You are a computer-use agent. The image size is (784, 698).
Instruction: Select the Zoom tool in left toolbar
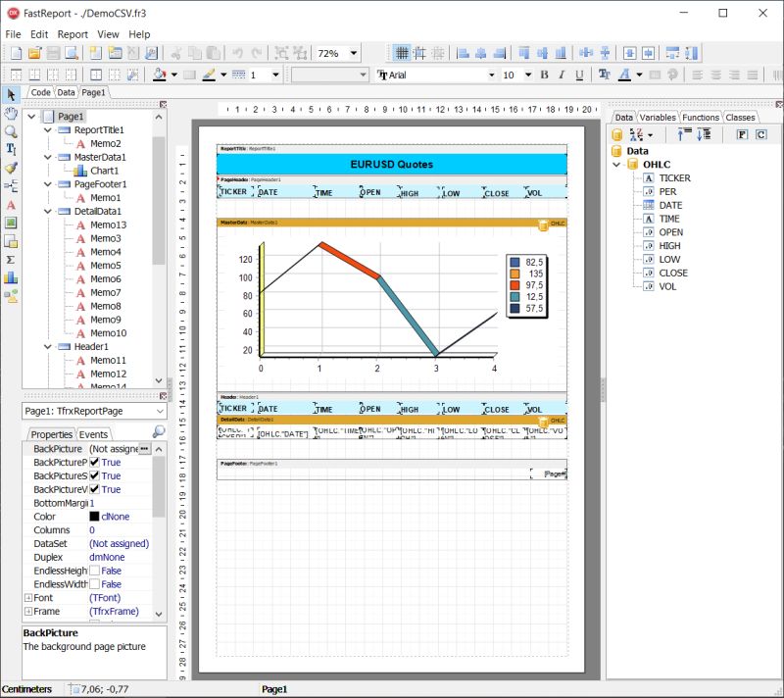(x=12, y=130)
